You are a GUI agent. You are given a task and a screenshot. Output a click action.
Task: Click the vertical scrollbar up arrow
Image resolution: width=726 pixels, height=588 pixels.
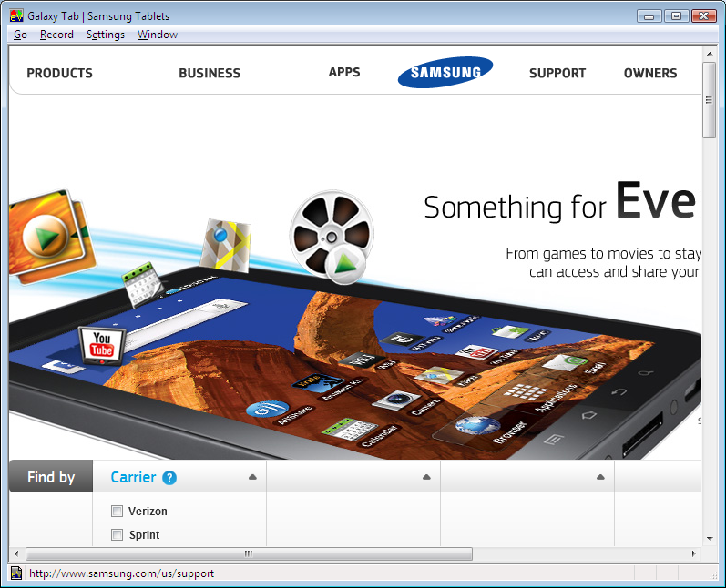click(x=710, y=54)
